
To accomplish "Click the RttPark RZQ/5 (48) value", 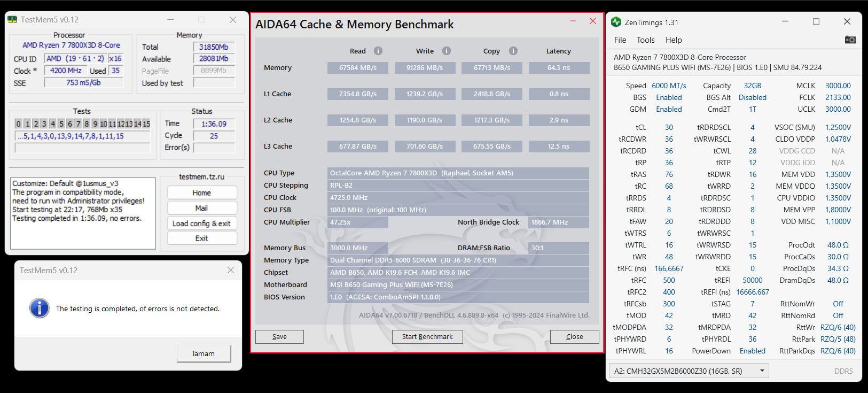I will point(838,339).
